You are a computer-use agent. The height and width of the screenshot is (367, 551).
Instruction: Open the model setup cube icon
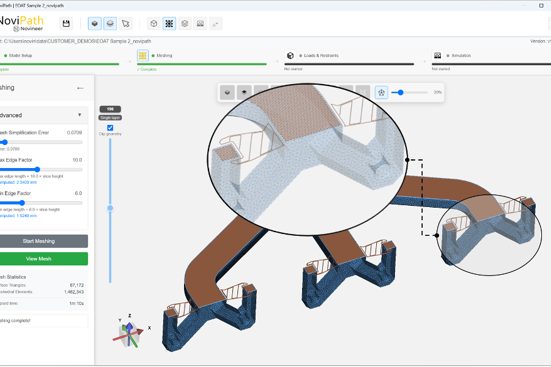coord(154,24)
